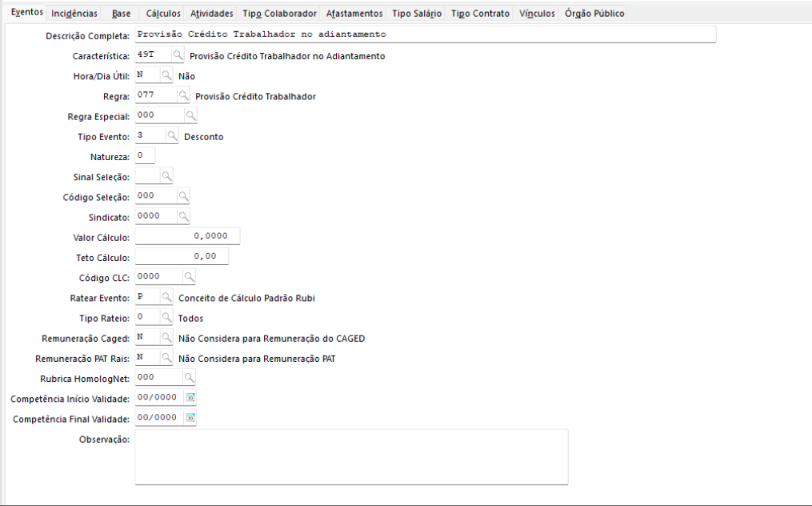Click 'Não Considera para Remuneração PAT' text

[257, 359]
